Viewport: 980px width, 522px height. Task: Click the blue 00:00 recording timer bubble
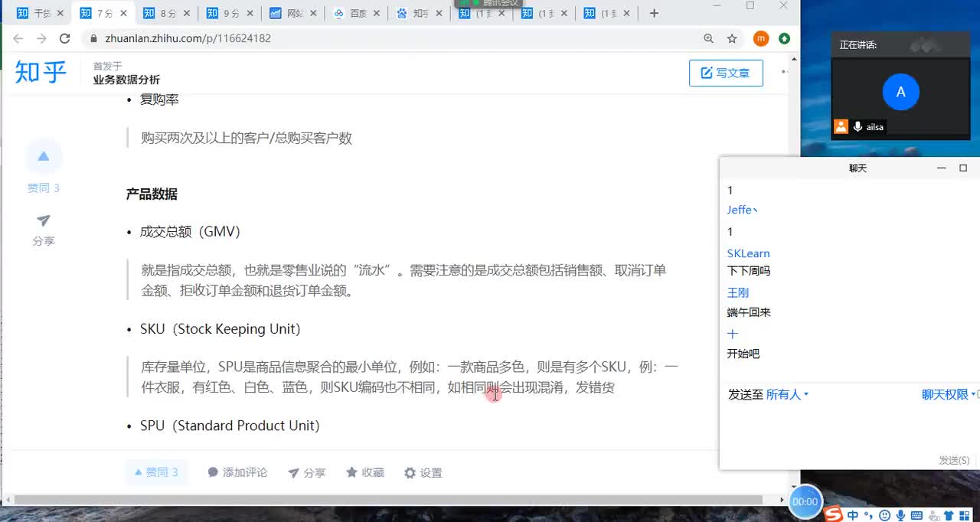[x=805, y=502]
